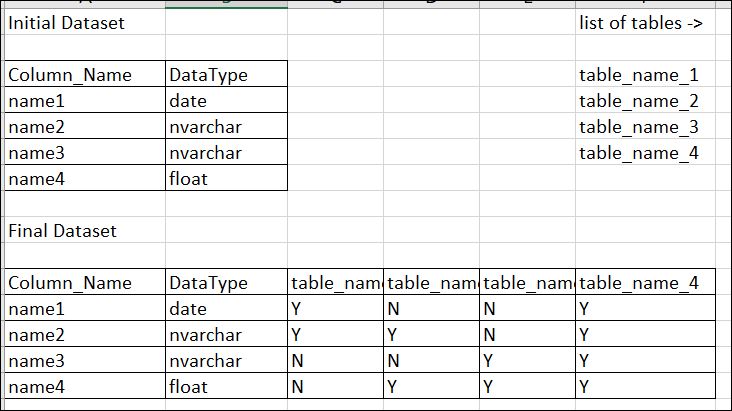Click table_name_1 in the tables list
The width and height of the screenshot is (732, 411).
638,75
